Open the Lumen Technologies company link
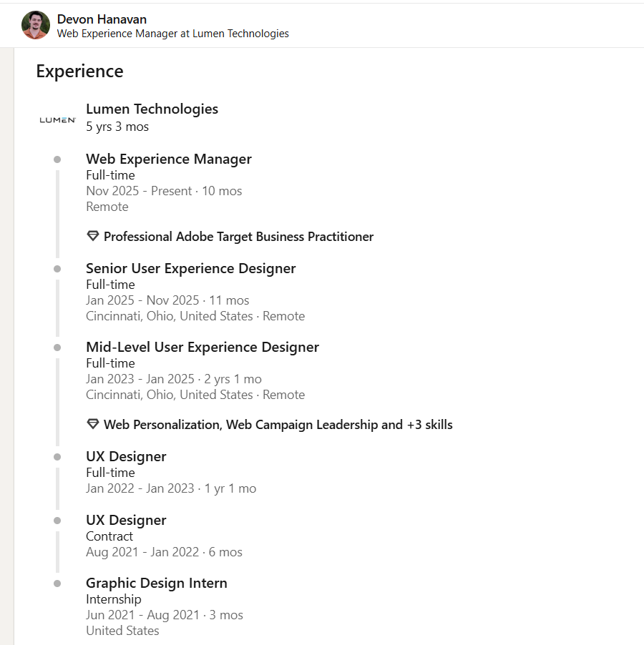 coord(152,109)
